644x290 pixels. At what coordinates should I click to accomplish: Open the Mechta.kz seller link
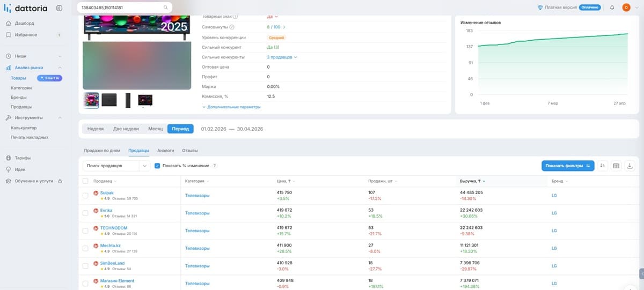coord(111,246)
